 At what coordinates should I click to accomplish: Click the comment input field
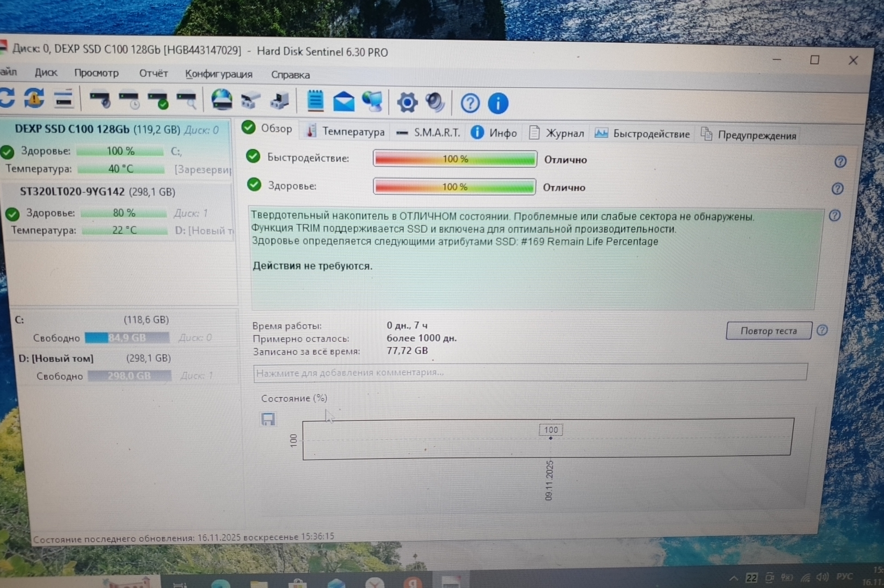coord(530,372)
